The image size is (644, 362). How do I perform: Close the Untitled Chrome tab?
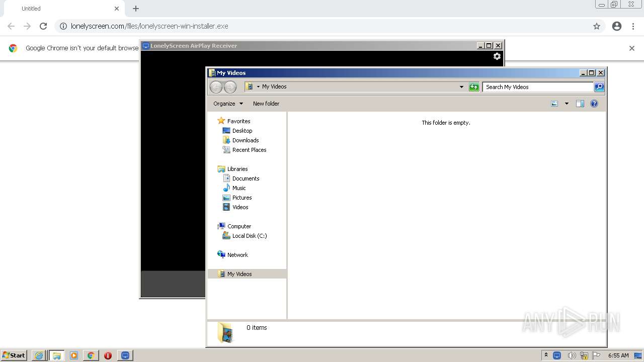coord(117,9)
